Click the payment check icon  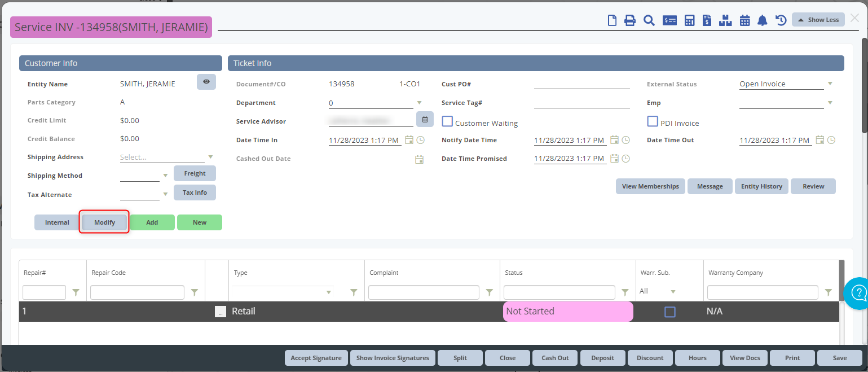click(x=669, y=20)
